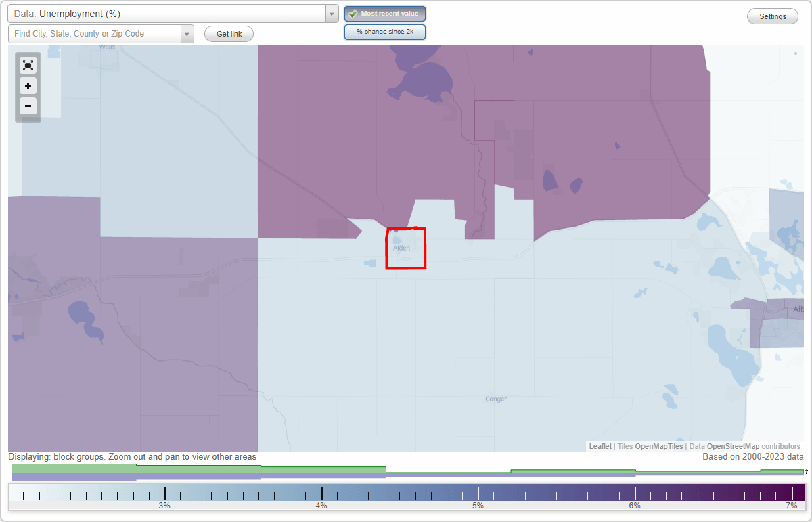This screenshot has height=522, width=812.
Task: Click the Get link button
Action: coord(228,34)
